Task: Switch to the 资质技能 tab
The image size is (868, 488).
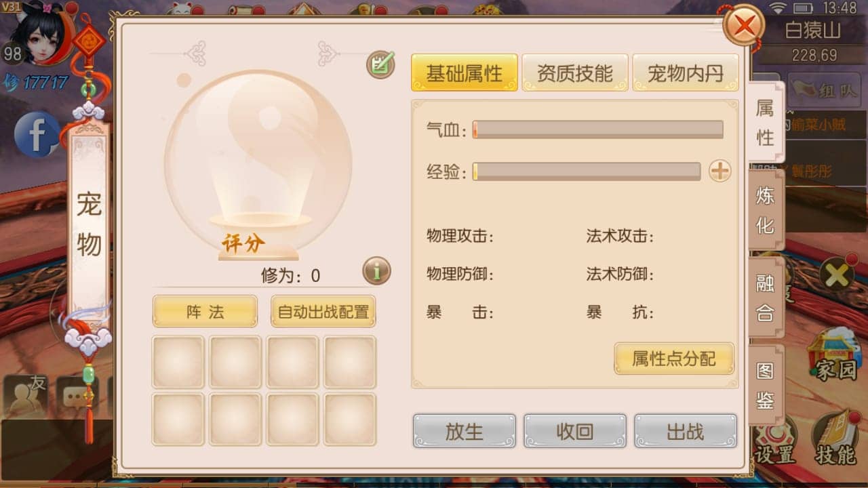Action: click(x=575, y=73)
